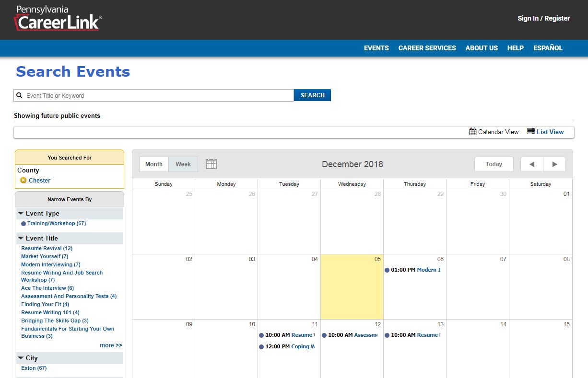Screen dimensions: 588x378
Task: Go to previous month arrow
Action: tap(532, 164)
